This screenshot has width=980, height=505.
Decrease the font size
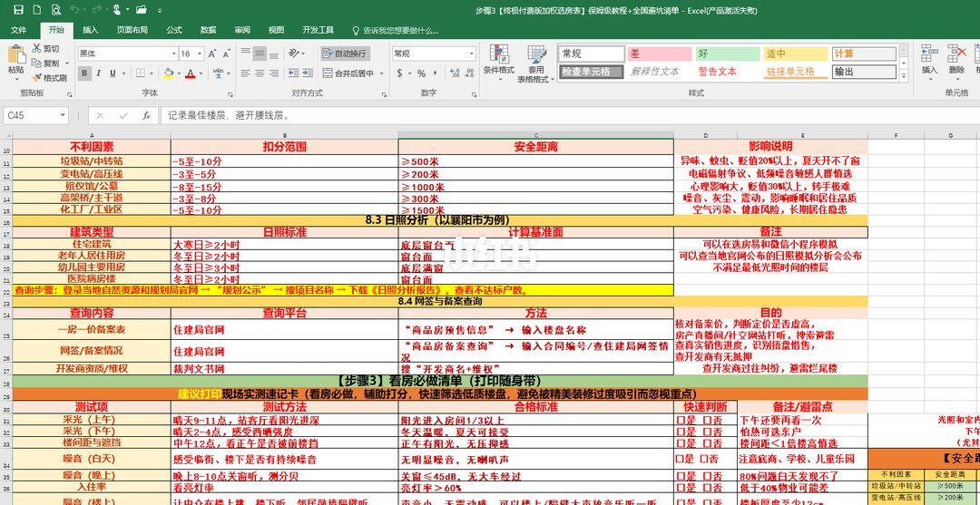click(x=226, y=53)
